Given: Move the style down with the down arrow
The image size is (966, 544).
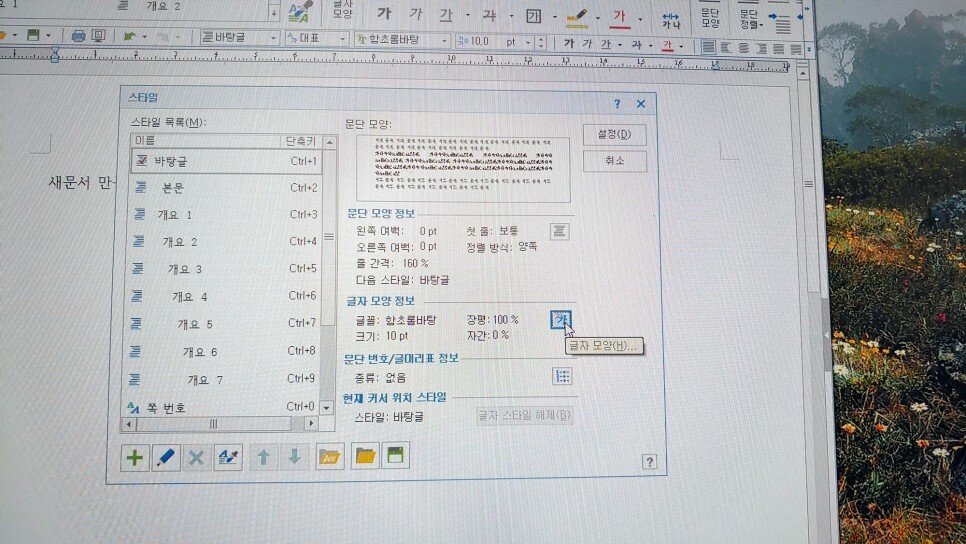Looking at the screenshot, I should 294,457.
